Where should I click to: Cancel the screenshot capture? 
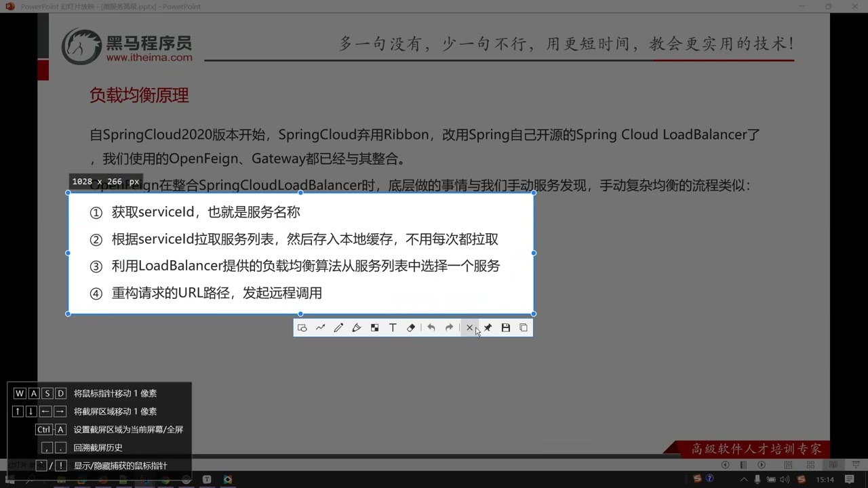[469, 328]
